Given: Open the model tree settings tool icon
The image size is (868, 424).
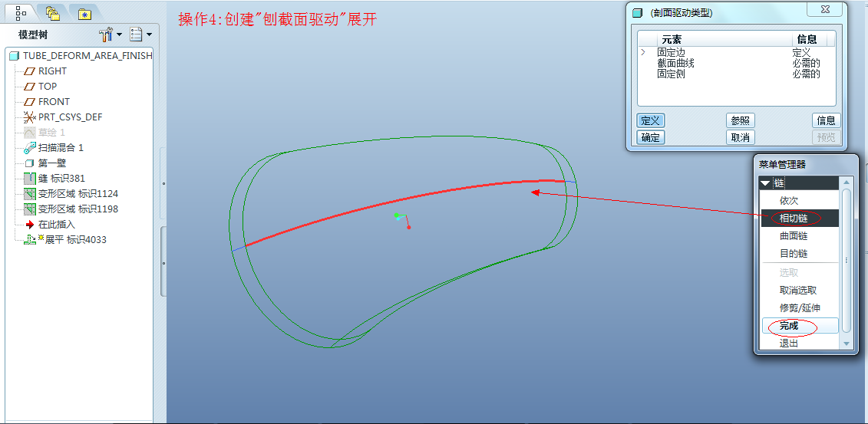Looking at the screenshot, I should [106, 35].
